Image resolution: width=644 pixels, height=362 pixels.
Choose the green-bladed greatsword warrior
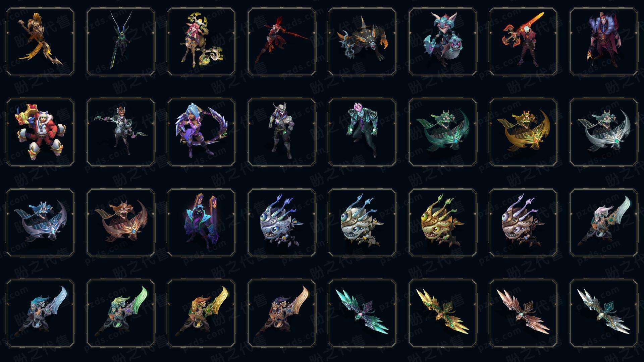coord(121,313)
